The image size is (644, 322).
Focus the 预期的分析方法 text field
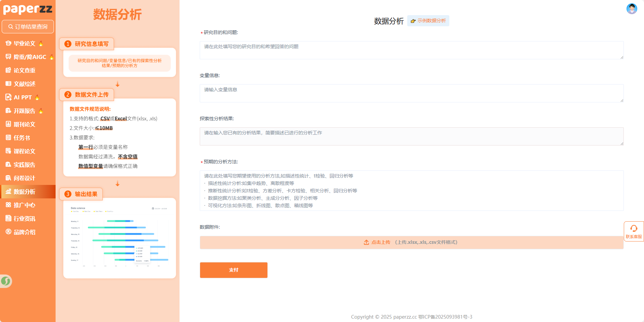click(x=411, y=191)
